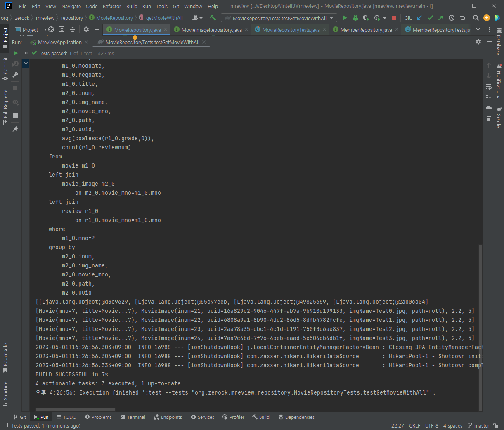Image resolution: width=504 pixels, height=430 pixels.
Task: Click the Rerun Failed Tests icon
Action: [15, 64]
